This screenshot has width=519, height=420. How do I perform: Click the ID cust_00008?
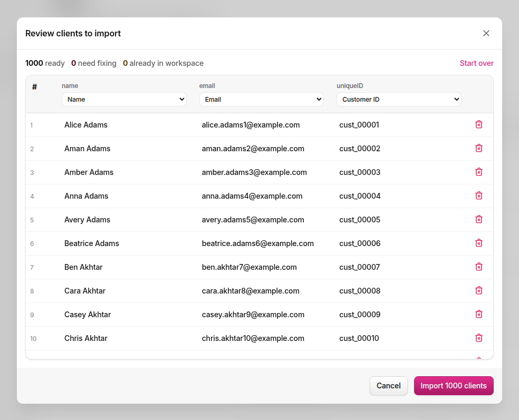point(360,291)
